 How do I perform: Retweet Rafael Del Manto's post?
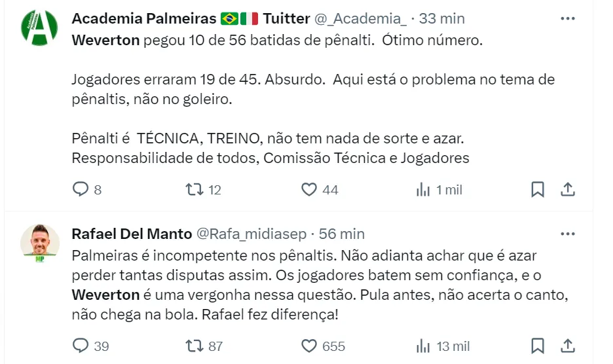point(194,346)
